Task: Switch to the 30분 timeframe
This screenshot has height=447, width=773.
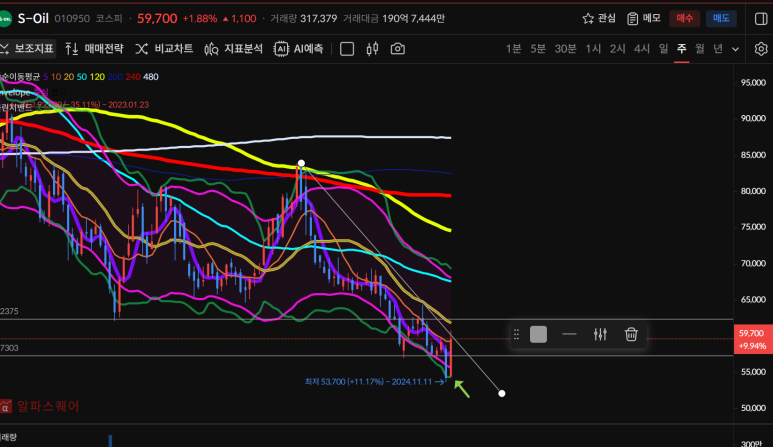Action: (565, 49)
